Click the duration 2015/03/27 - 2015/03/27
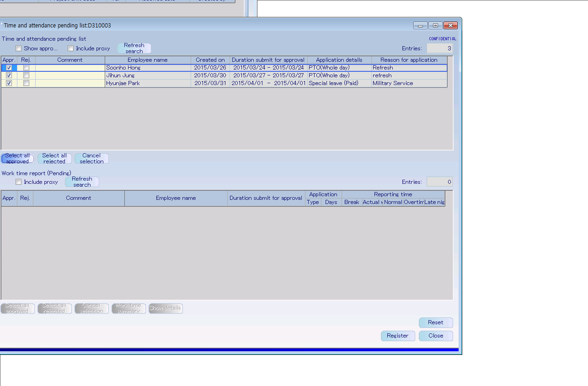The image size is (588, 386). [x=268, y=75]
